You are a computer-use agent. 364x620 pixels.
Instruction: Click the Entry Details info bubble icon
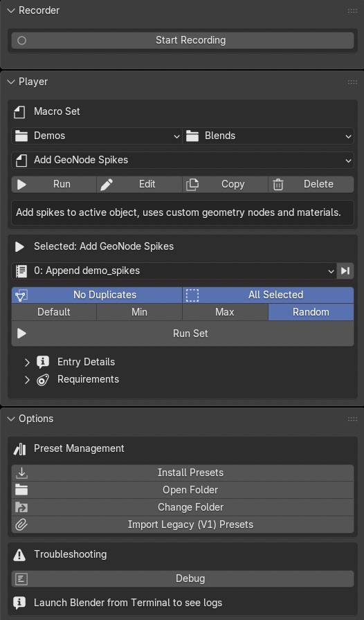pos(43,362)
